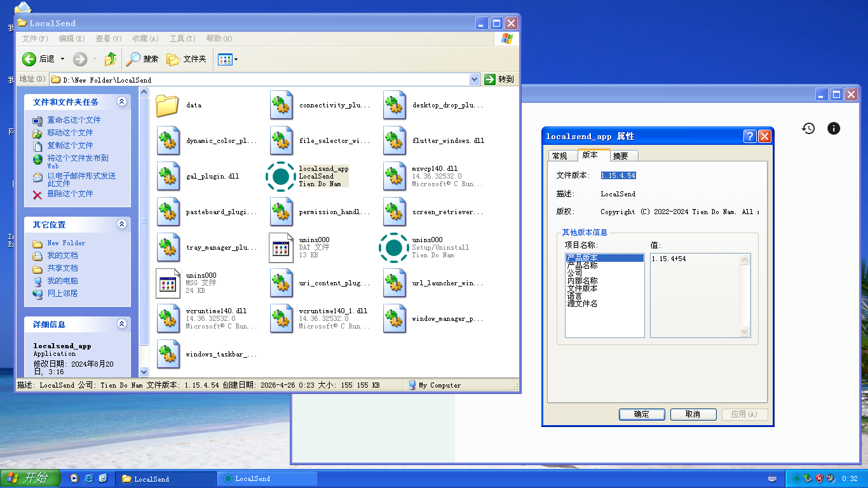Collapse the File and Folder Tasks panel

pos(121,102)
